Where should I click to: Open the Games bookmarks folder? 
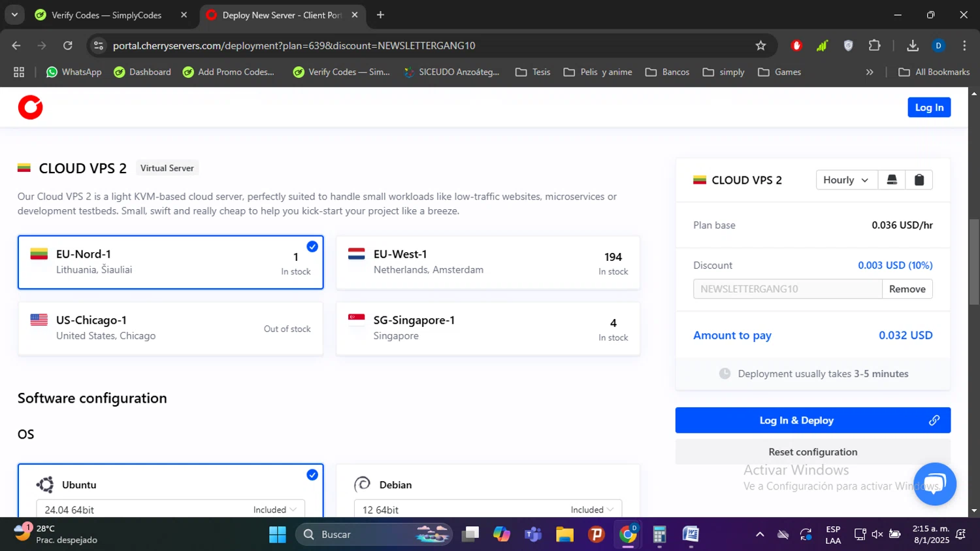click(x=779, y=72)
